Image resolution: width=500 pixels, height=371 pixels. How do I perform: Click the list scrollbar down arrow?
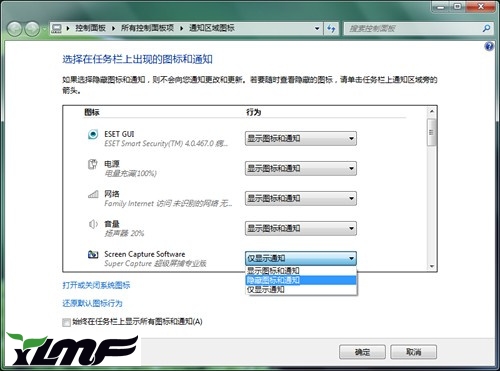click(x=432, y=266)
